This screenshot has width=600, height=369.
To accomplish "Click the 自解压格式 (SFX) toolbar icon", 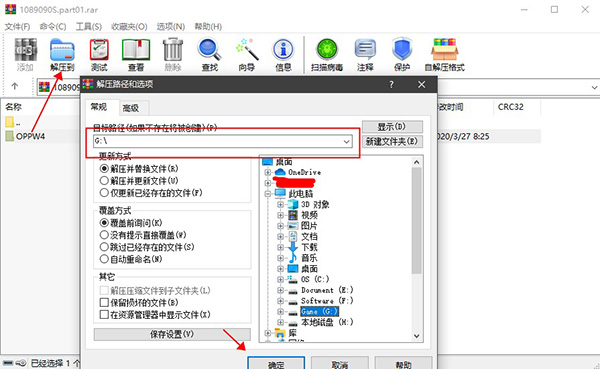I will [444, 55].
